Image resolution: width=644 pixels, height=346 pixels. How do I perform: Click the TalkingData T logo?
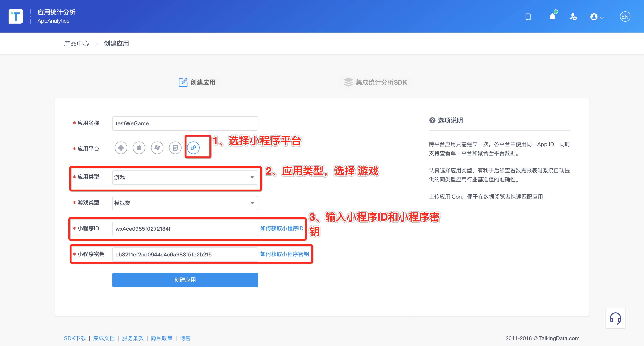coord(16,16)
